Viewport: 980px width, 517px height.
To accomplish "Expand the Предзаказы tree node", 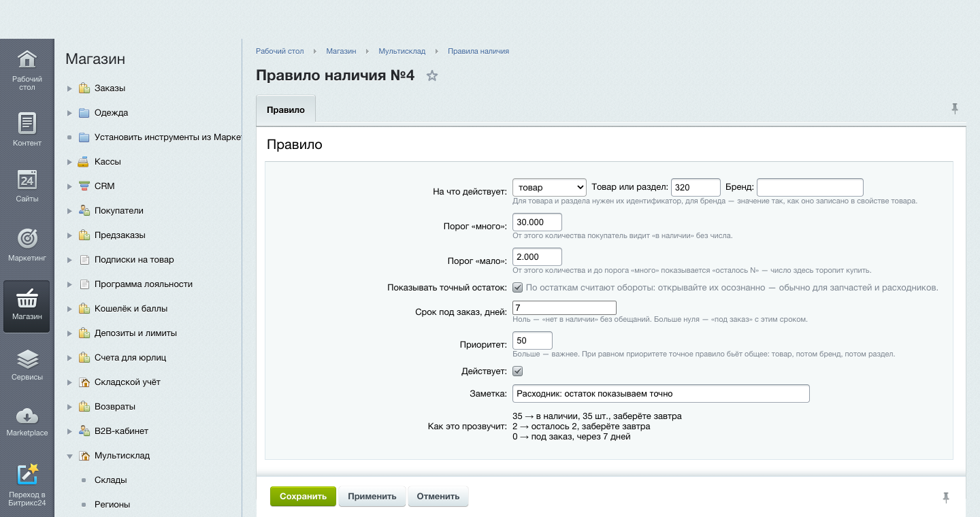I will coord(69,235).
